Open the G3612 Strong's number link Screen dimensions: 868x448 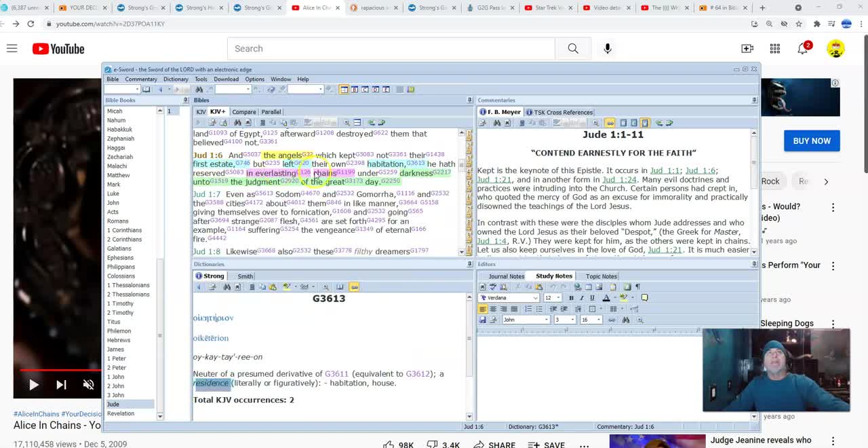click(418, 374)
